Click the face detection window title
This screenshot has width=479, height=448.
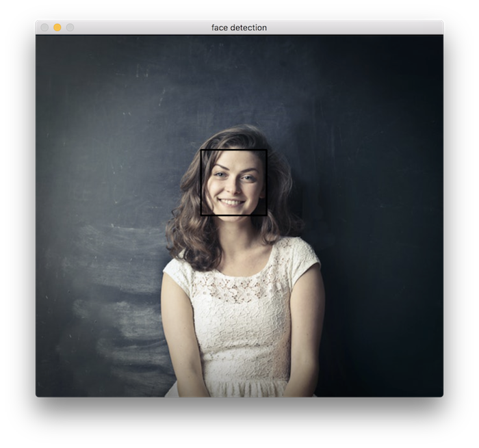239,28
